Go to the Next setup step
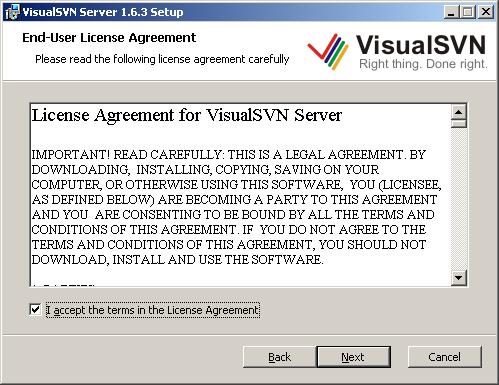The width and height of the screenshot is (499, 385). (x=353, y=357)
